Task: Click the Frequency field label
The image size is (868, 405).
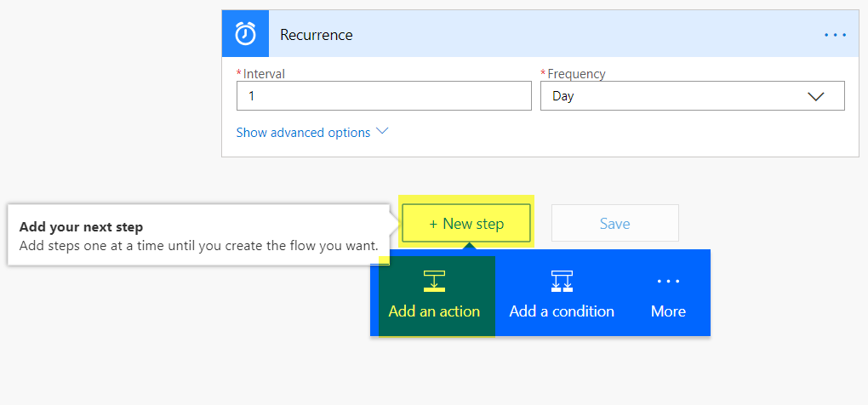Action: point(576,73)
